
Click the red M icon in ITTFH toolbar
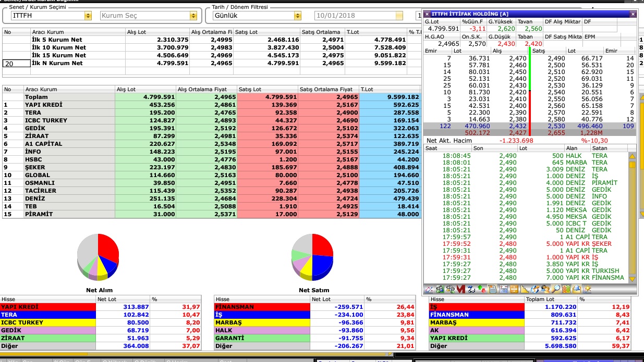[x=461, y=289]
